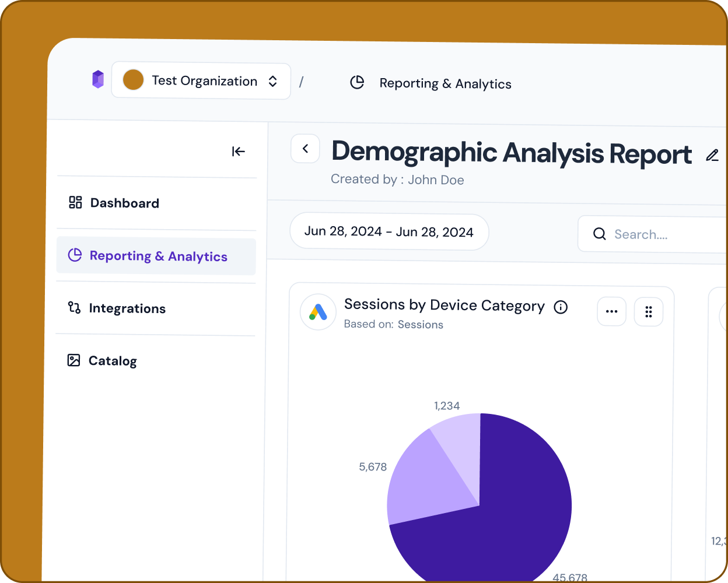Edit the report title with pencil icon
The height and width of the screenshot is (583, 728).
(712, 155)
